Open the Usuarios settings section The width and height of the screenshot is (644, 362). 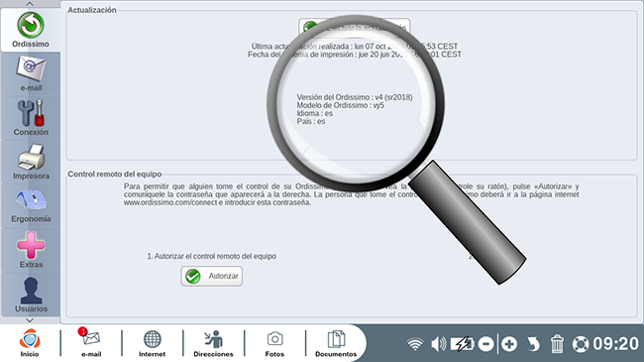click(x=31, y=295)
